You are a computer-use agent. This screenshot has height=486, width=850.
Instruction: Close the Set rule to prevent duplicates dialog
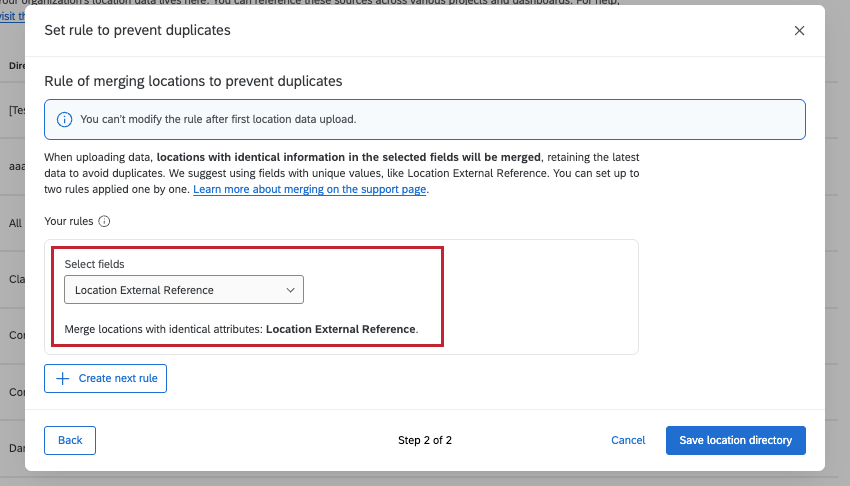[799, 31]
